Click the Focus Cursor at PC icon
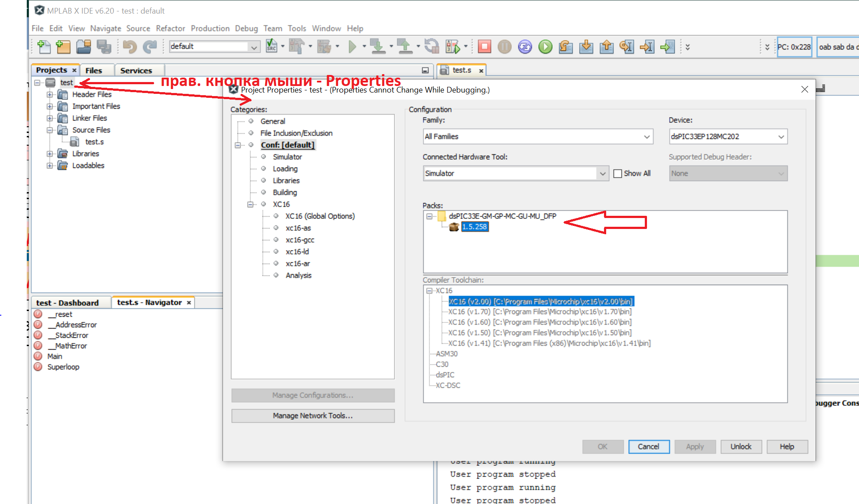Screen dimensions: 859x504 668,46
